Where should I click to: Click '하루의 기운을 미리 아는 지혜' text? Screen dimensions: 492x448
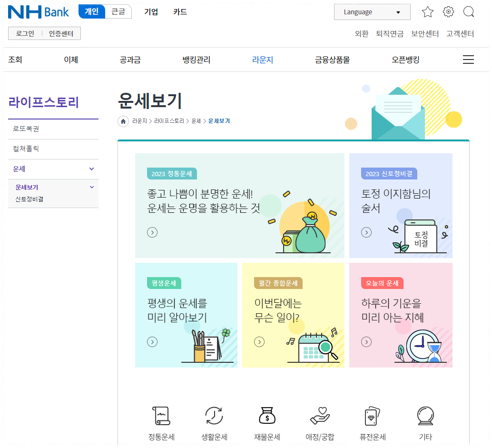[x=393, y=310]
